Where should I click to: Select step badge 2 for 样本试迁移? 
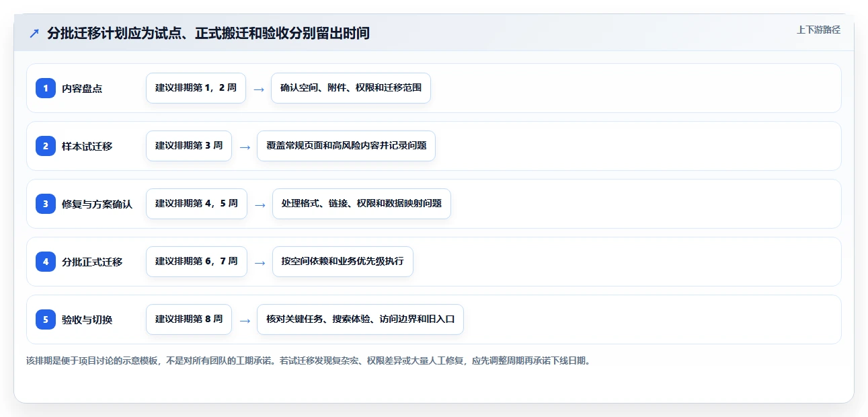(46, 145)
